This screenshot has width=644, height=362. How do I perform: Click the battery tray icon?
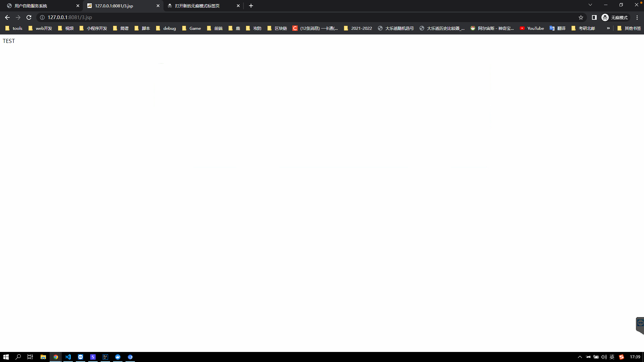coord(596,357)
